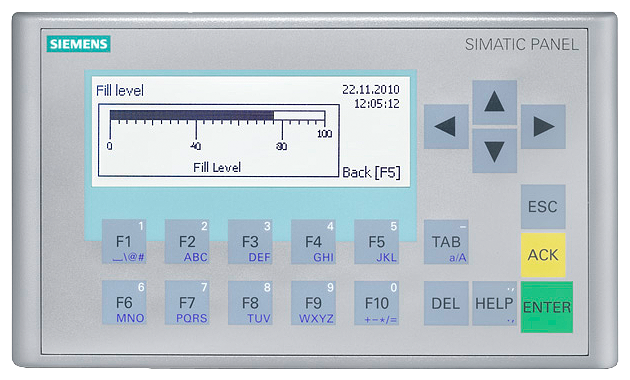Cancel with the ESC key

pos(543,206)
